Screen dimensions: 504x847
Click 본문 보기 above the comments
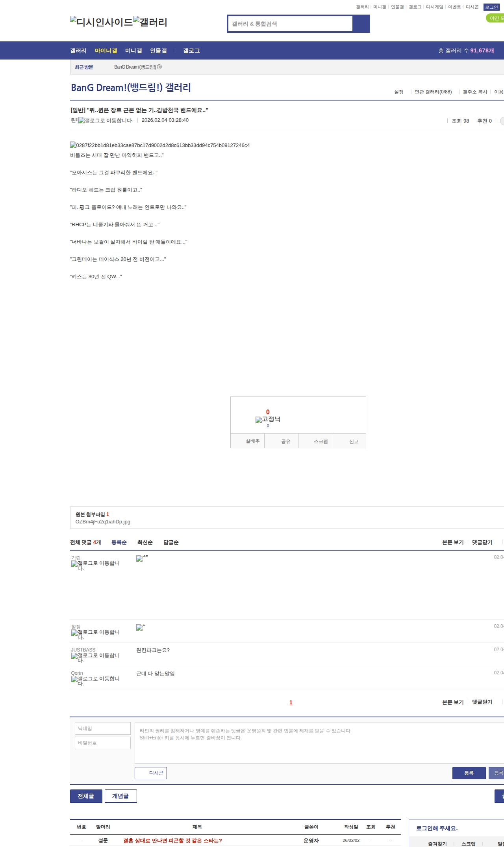coord(453,542)
